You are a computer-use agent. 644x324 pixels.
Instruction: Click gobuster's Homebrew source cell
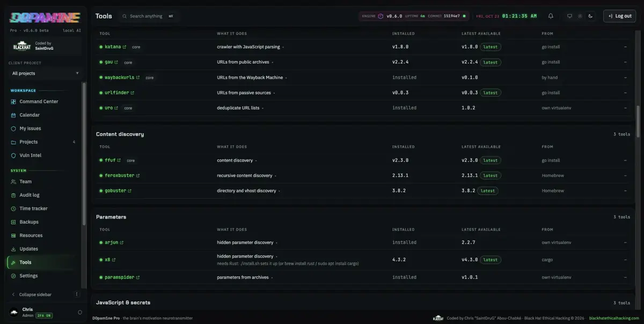[x=553, y=191]
